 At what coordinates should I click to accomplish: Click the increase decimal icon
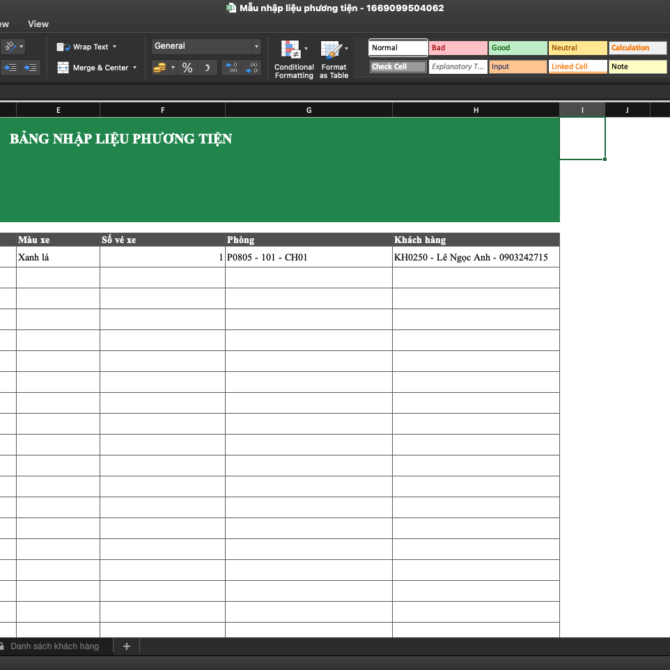click(x=231, y=68)
